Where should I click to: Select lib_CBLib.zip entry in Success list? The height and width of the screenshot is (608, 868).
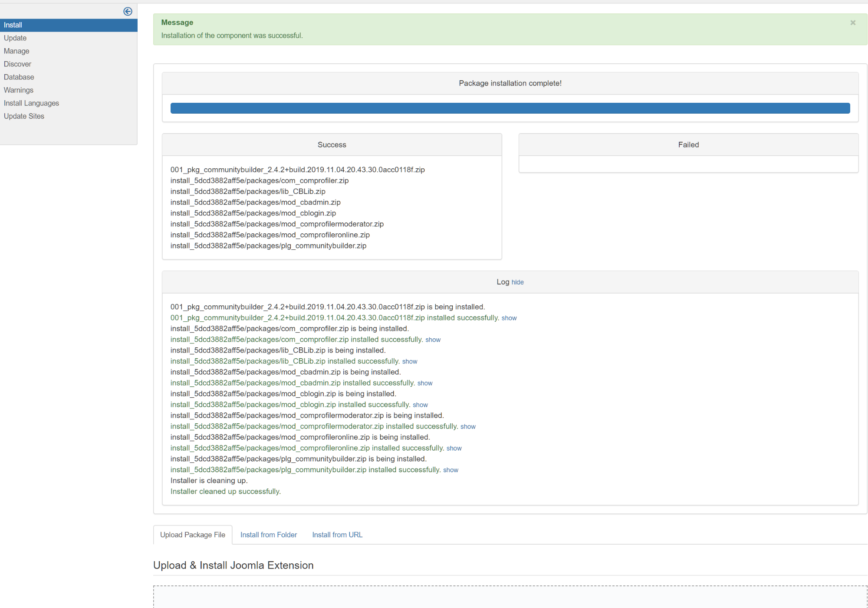pyautogui.click(x=248, y=191)
